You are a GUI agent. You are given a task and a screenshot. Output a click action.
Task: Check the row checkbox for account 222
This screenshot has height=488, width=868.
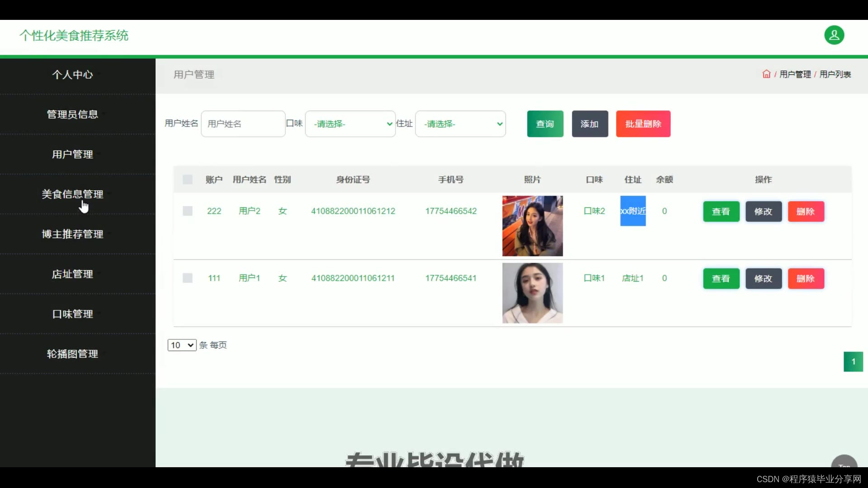[188, 211]
